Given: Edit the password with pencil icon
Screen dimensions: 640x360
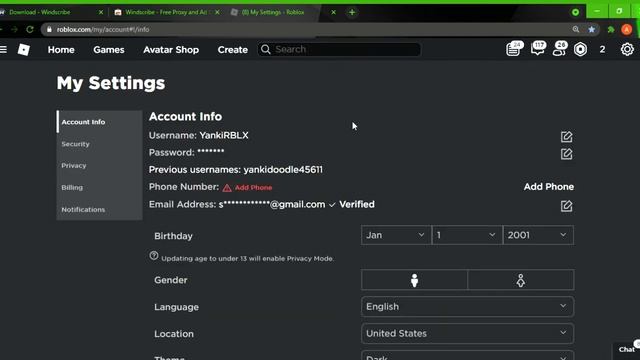Looking at the screenshot, I should [x=566, y=154].
